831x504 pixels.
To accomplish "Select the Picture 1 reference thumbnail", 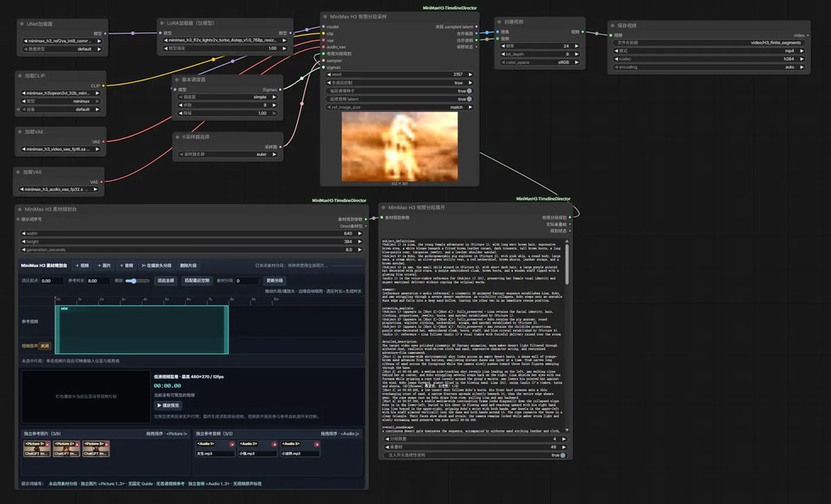I will tap(37, 450).
